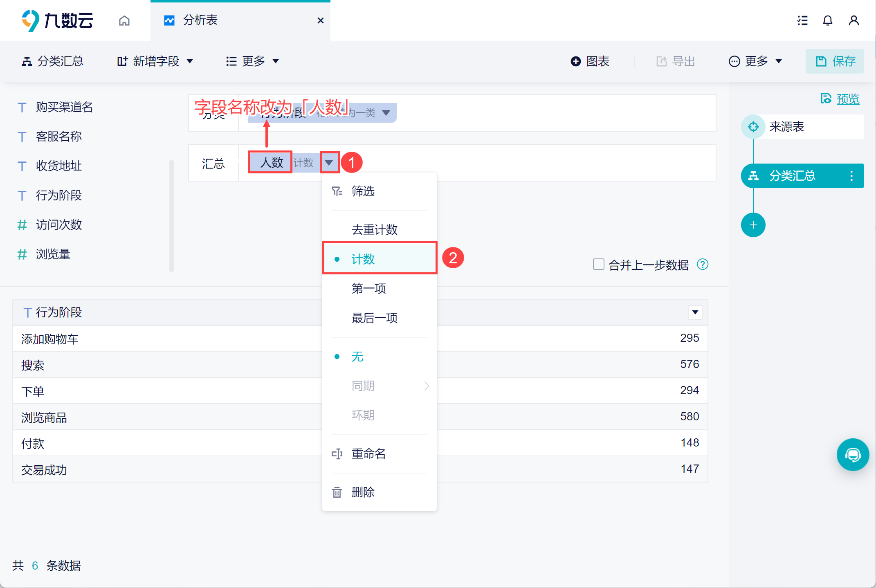Go to the home page icon

pos(124,20)
